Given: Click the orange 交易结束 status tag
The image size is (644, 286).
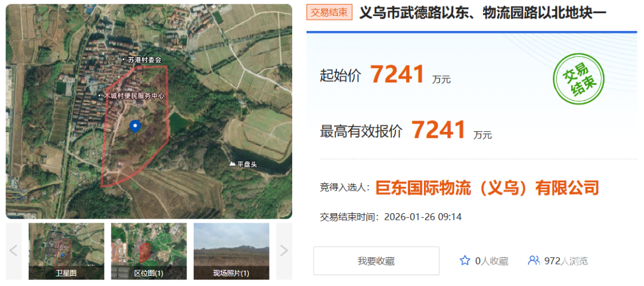Looking at the screenshot, I should tap(329, 13).
